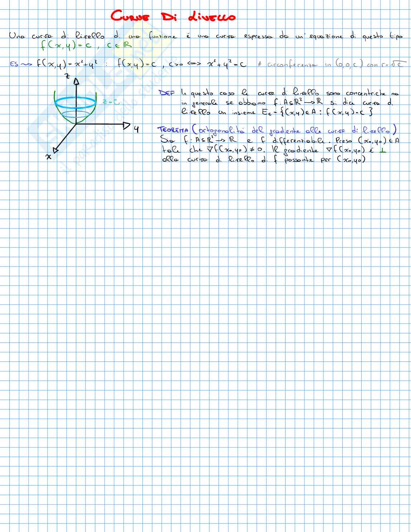Click the "x" axis letter label
Screen dimensions: 411x532
click(x=49, y=157)
